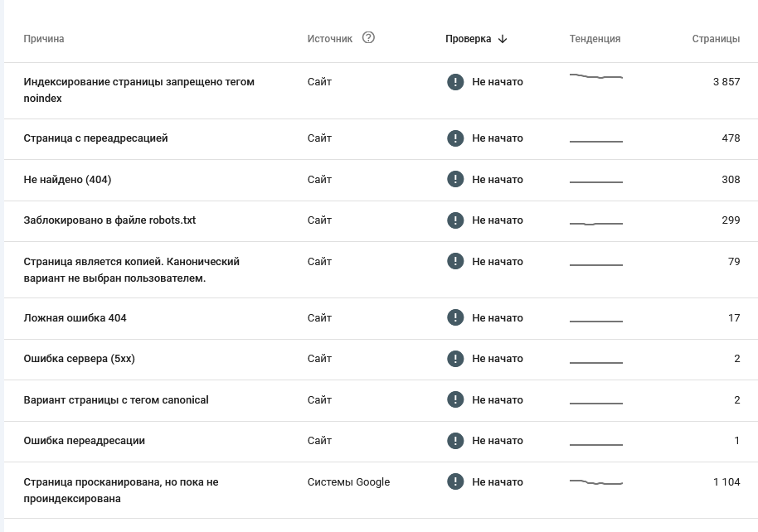The image size is (758, 532).
Task: Click the page count 3 857
Action: tap(726, 82)
